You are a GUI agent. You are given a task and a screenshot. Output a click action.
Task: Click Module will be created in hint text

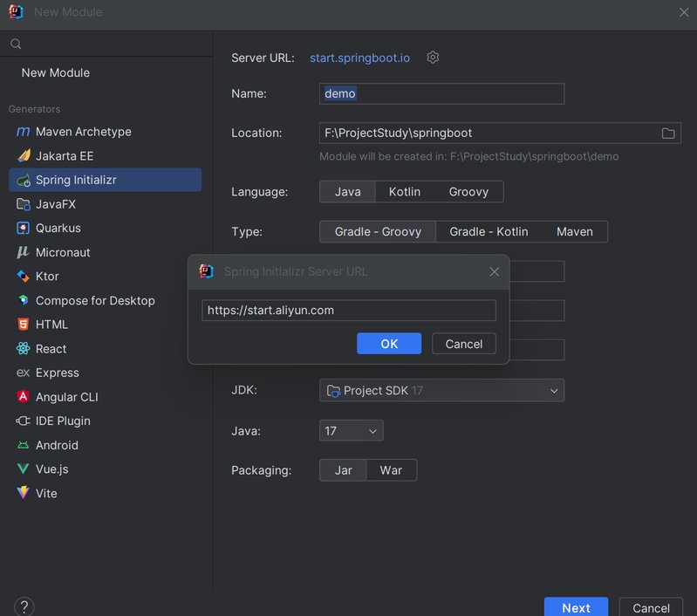click(x=469, y=156)
